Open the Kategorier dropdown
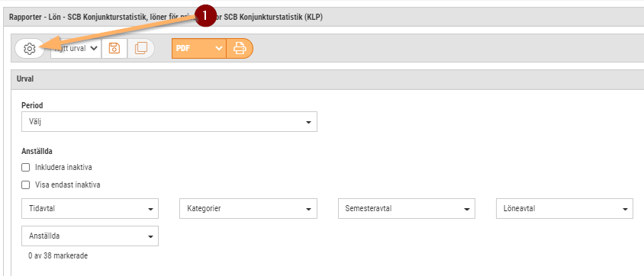The image size is (644, 276). [248, 208]
